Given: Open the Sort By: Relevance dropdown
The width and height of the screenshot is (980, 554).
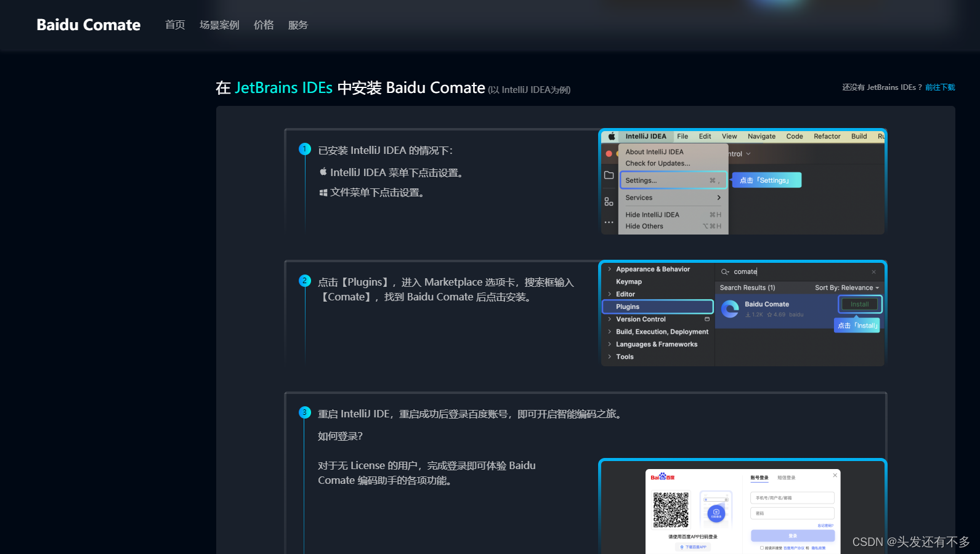Looking at the screenshot, I should (x=847, y=288).
